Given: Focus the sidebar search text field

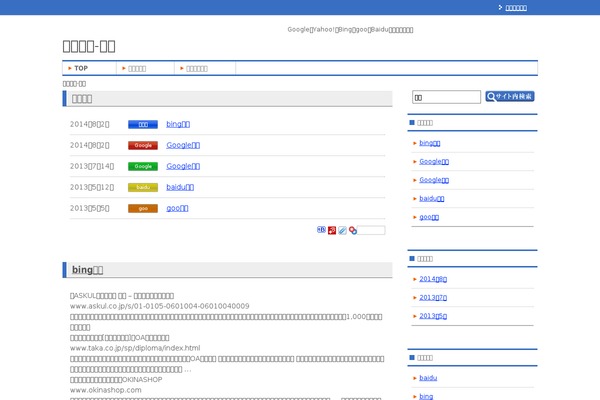Looking at the screenshot, I should [446, 97].
